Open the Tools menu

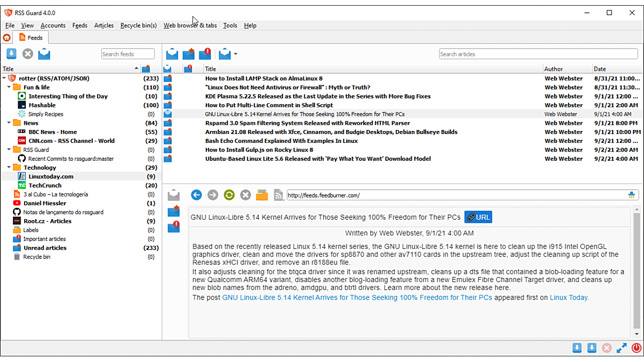pyautogui.click(x=230, y=25)
